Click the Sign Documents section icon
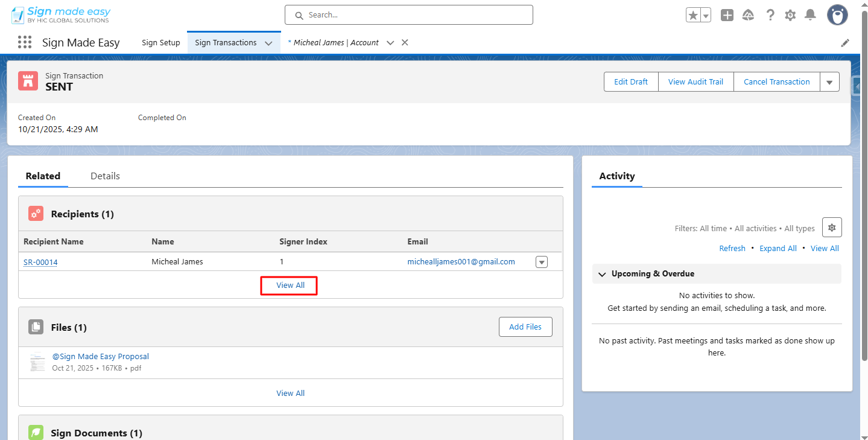 (x=36, y=433)
